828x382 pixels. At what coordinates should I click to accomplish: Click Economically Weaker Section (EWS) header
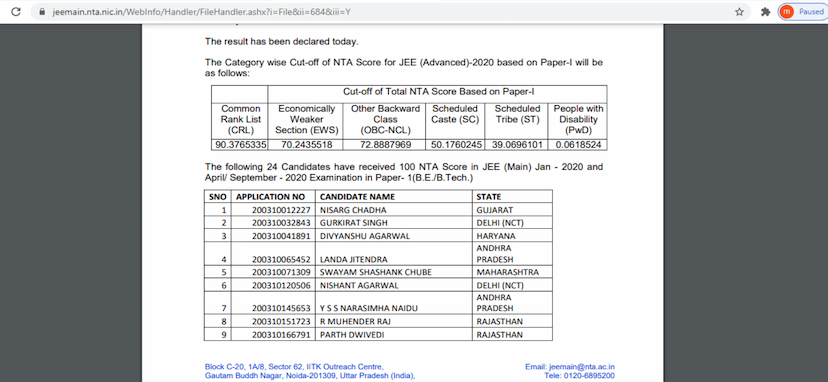point(306,119)
